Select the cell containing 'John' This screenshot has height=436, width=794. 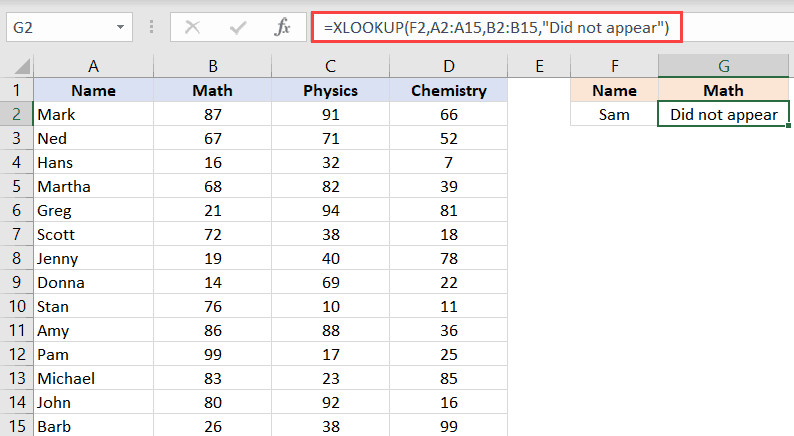(93, 403)
